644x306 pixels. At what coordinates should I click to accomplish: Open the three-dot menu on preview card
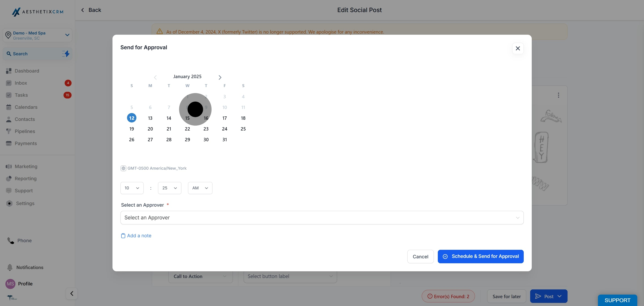pyautogui.click(x=558, y=95)
